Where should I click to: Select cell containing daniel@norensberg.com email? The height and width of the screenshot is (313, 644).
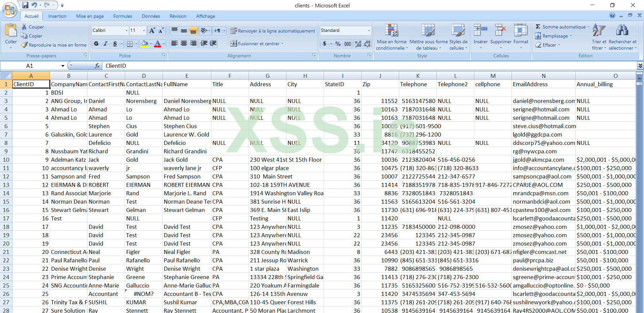(543, 101)
